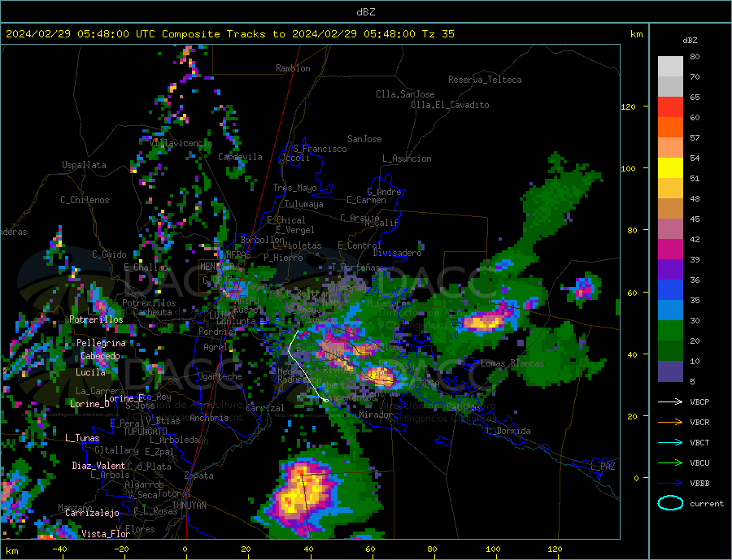
Task: Click the 'L_Asuncion' place label
Action: [x=407, y=158]
